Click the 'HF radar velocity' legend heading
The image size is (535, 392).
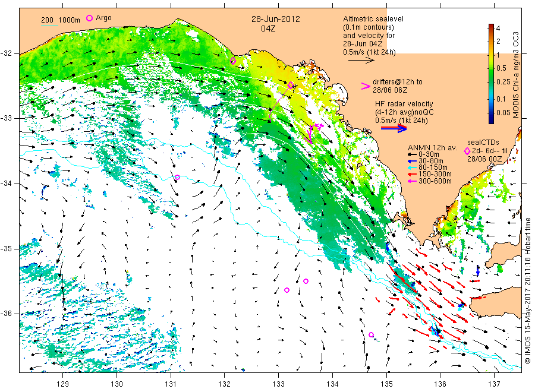(x=404, y=104)
